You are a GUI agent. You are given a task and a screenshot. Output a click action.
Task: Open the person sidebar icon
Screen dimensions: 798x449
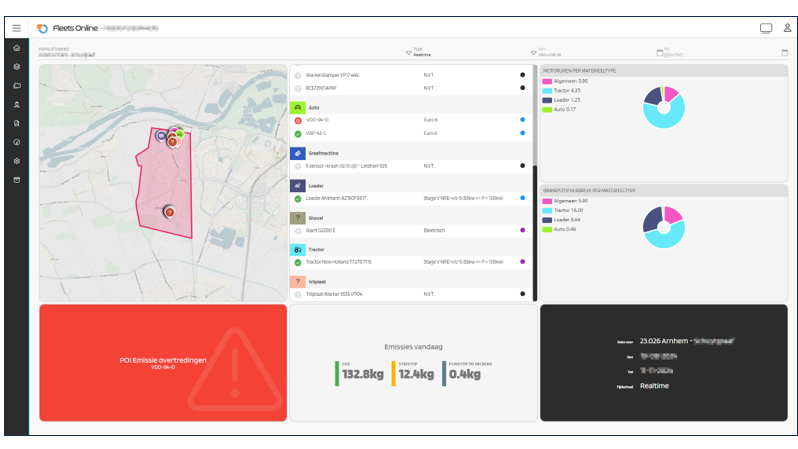pyautogui.click(x=17, y=104)
